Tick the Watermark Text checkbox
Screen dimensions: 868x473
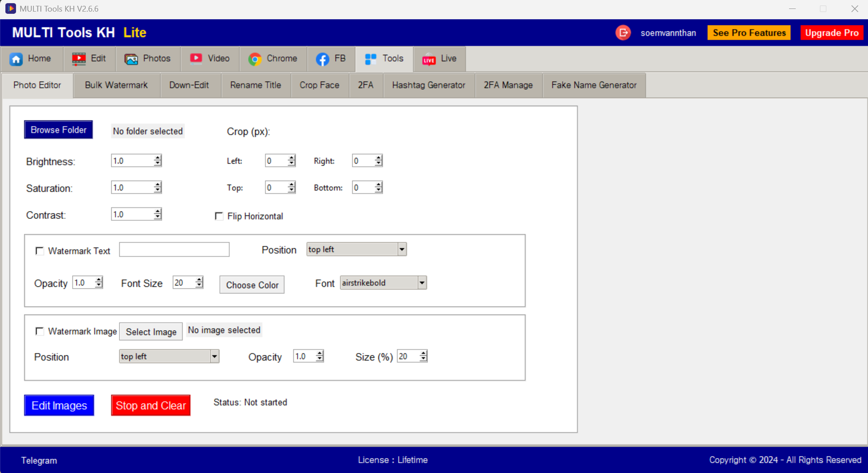click(40, 251)
